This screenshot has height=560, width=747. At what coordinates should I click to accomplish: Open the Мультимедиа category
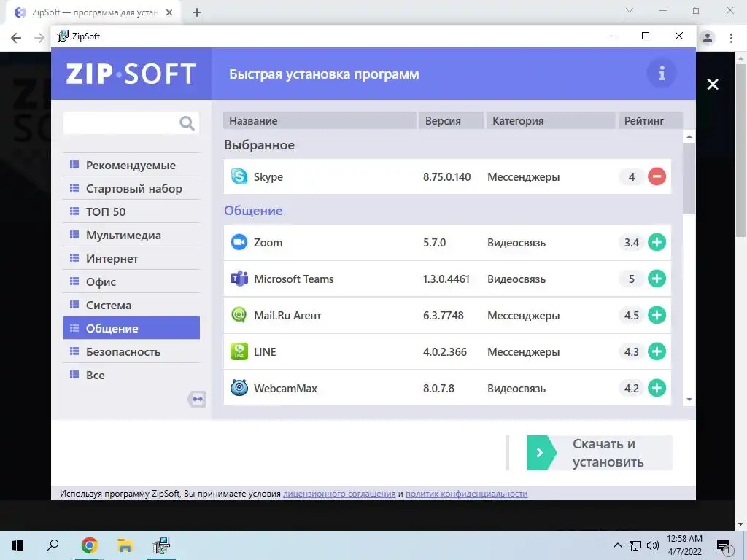pos(131,236)
